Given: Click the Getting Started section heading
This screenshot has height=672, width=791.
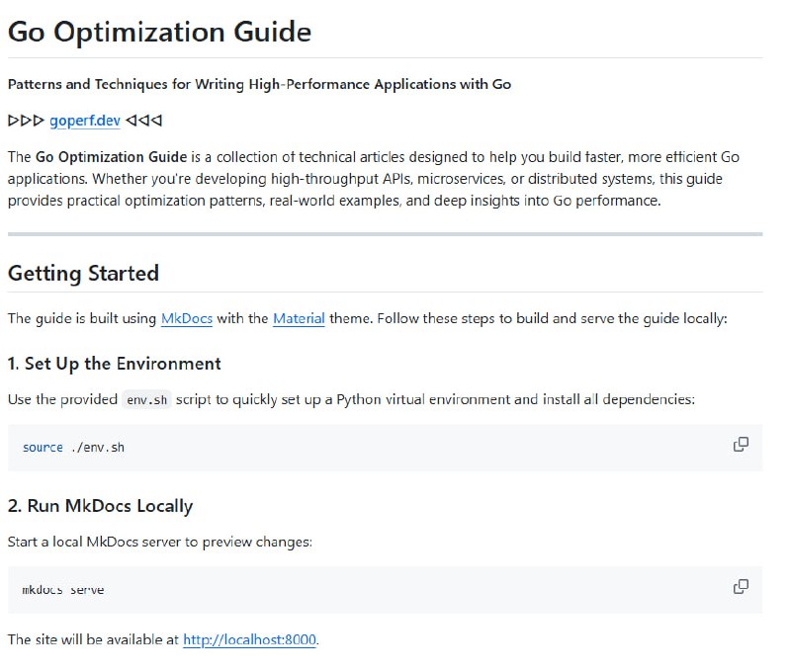Looking at the screenshot, I should (x=83, y=274).
